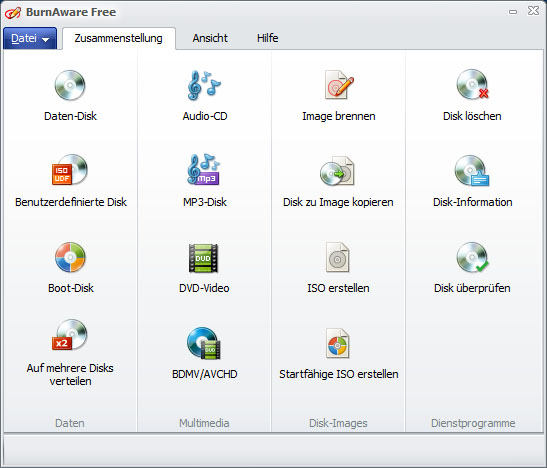This screenshot has height=468, width=547.
Task: Minimize the BurnAware Free window
Action: (513, 12)
